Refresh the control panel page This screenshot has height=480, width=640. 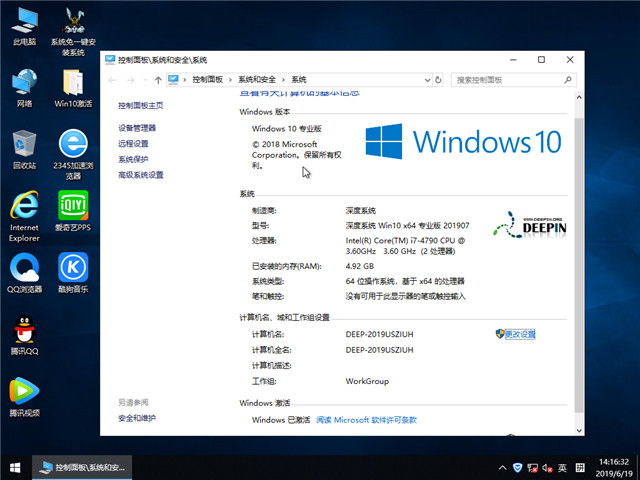click(438, 80)
